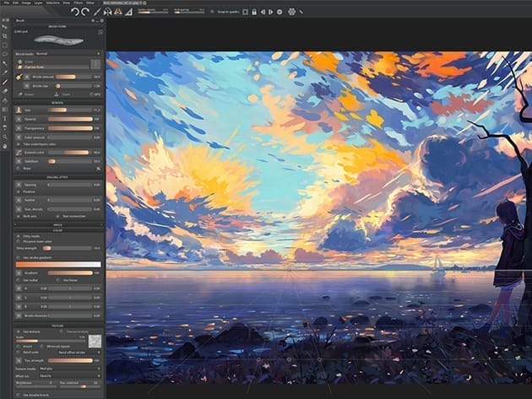This screenshot has width=532, height=399.
Task: Click the Undo arrow in top toolbar
Action: [x=76, y=12]
